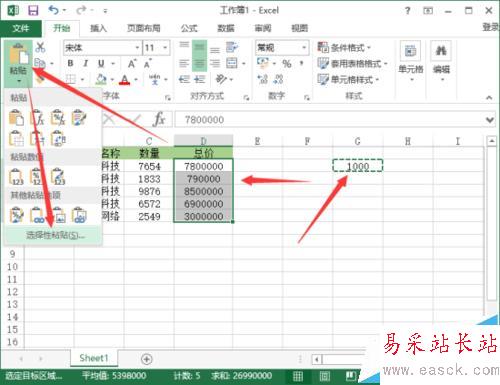Viewport: 500px width, 385px height.
Task: Select the No Borders paste icon
Action: click(x=16, y=139)
